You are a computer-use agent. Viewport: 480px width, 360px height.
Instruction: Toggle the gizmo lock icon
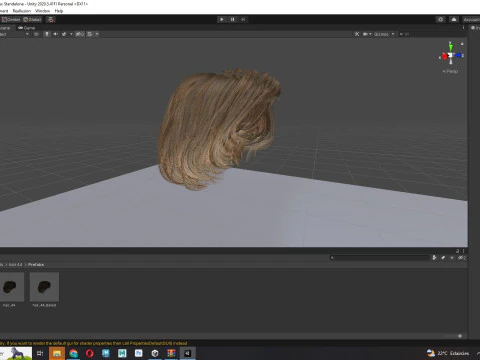coord(462,44)
